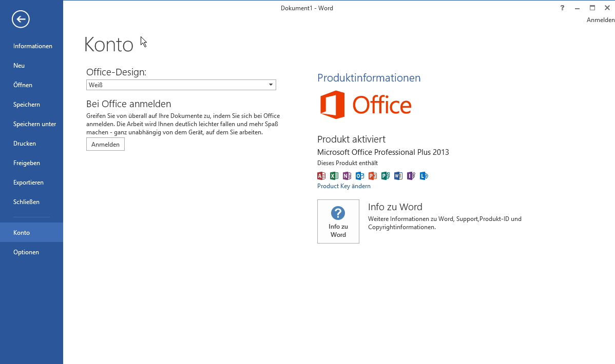
Task: Open the Info zu Word button
Action: click(x=338, y=221)
